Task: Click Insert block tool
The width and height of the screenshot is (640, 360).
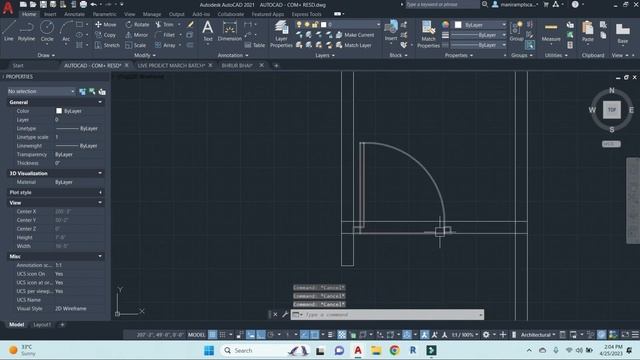Action: [391, 31]
